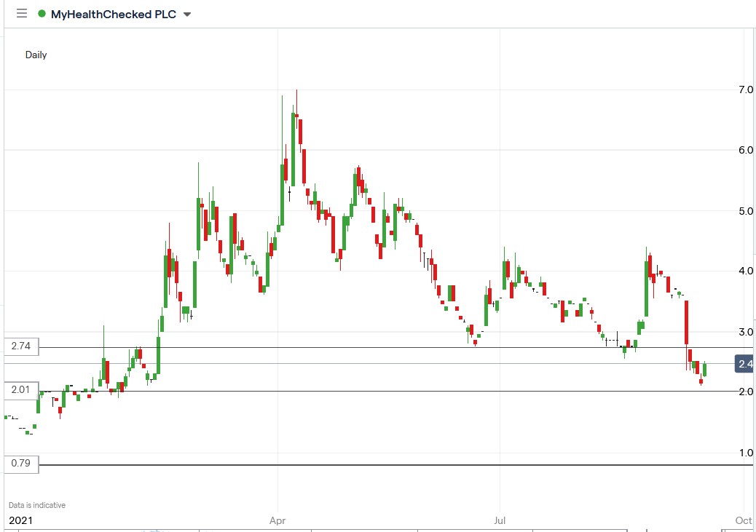The width and height of the screenshot is (756, 532).
Task: Click the Data is indicative disclaimer text
Action: (37, 504)
